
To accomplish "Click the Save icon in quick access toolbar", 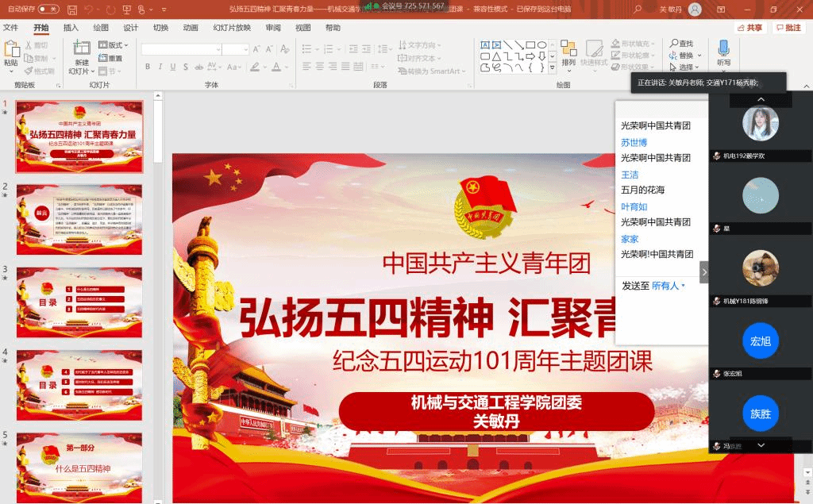I will (x=72, y=10).
